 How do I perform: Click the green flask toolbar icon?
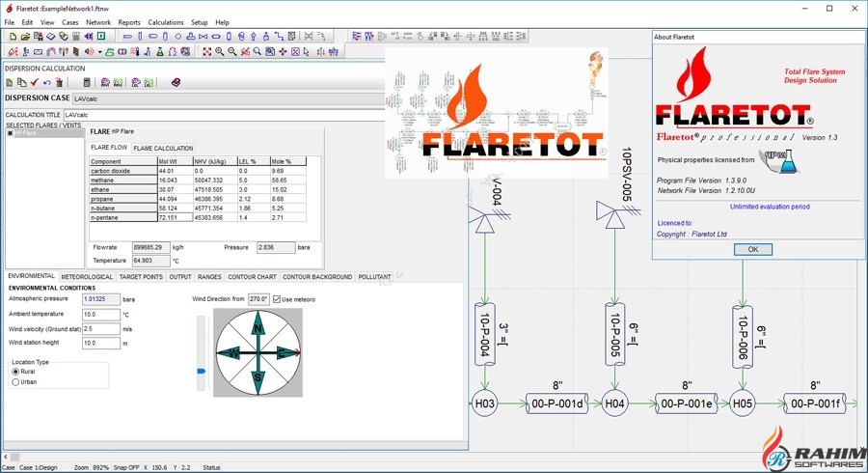tap(160, 51)
